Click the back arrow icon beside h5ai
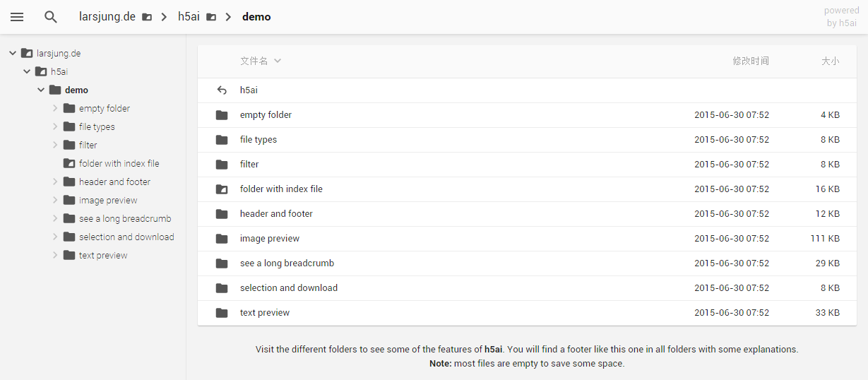The height and width of the screenshot is (380, 868). [222, 90]
